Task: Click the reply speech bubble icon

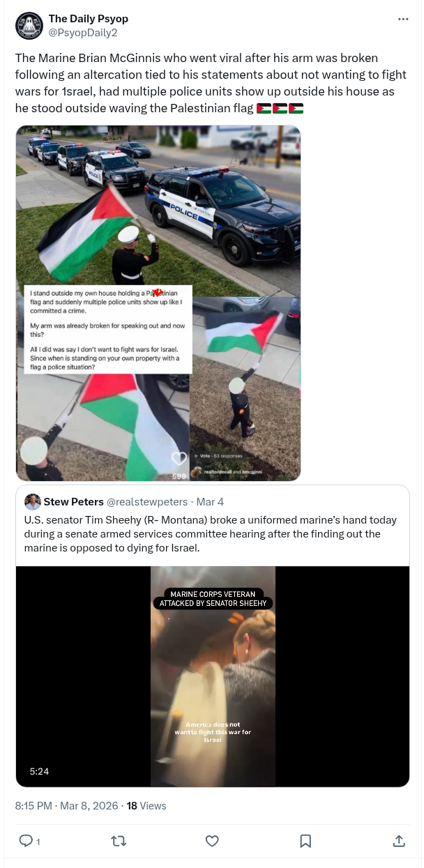Action: click(26, 841)
